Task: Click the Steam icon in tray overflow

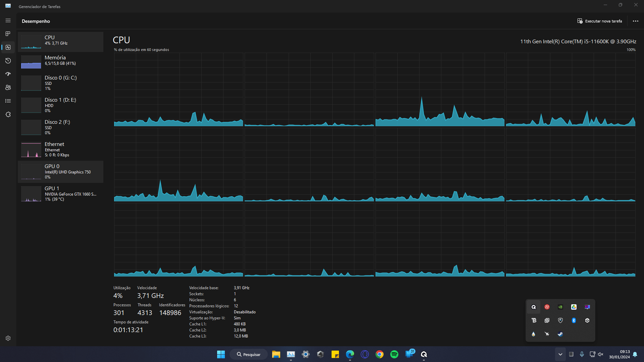Action: (x=560, y=334)
